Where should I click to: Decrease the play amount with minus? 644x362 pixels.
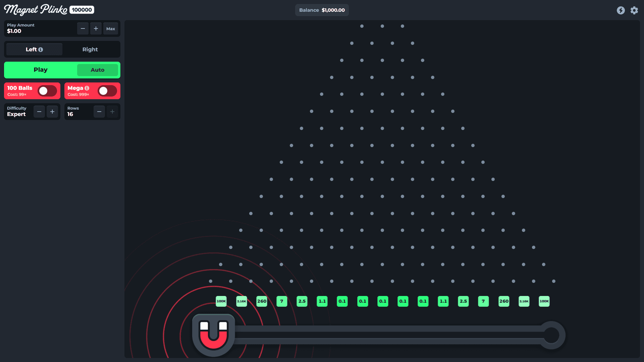(83, 28)
